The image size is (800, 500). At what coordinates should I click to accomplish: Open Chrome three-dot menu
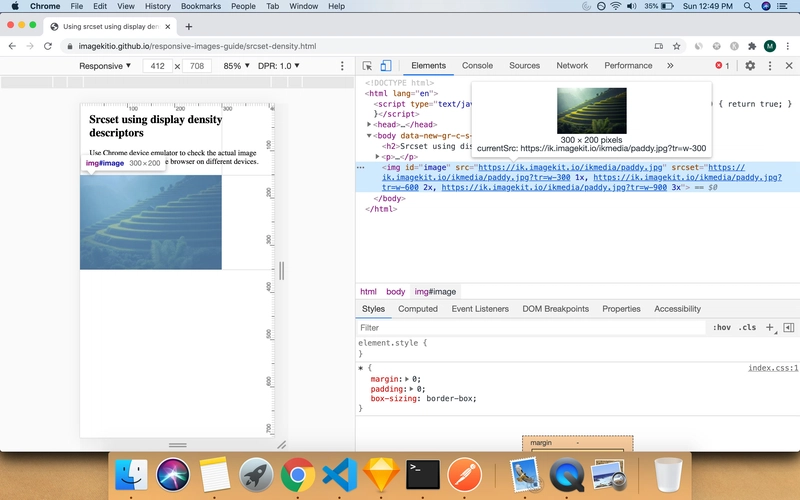coord(788,46)
